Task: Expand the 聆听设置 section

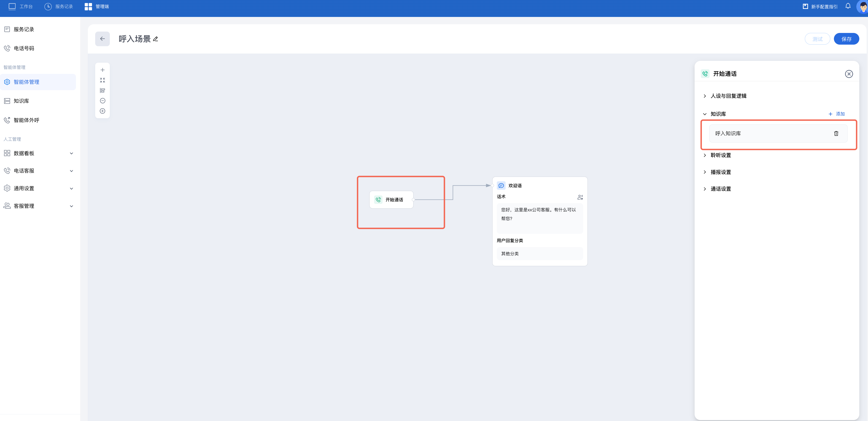Action: tap(720, 155)
